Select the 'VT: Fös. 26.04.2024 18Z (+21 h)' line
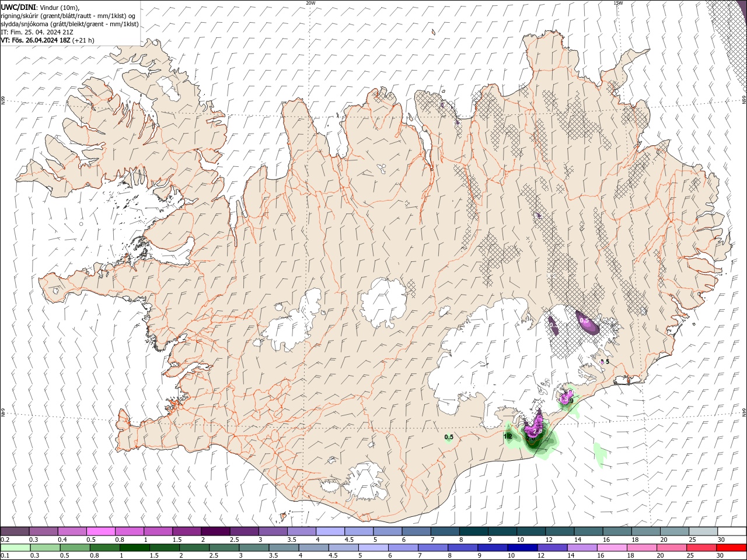This screenshot has height=560, width=747. [x=48, y=40]
